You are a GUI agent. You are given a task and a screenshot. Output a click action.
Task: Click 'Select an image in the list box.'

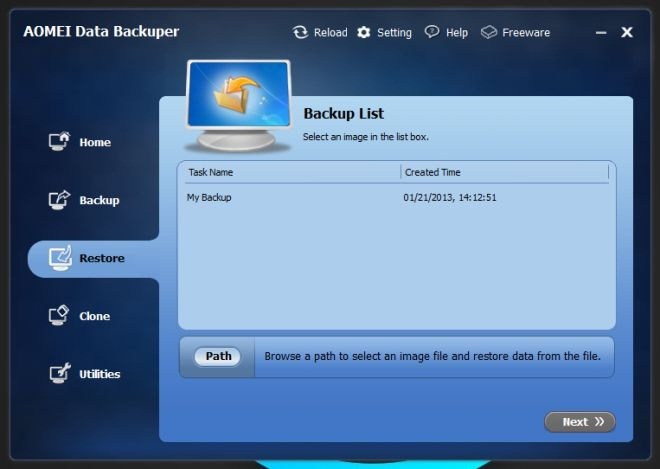pos(366,137)
